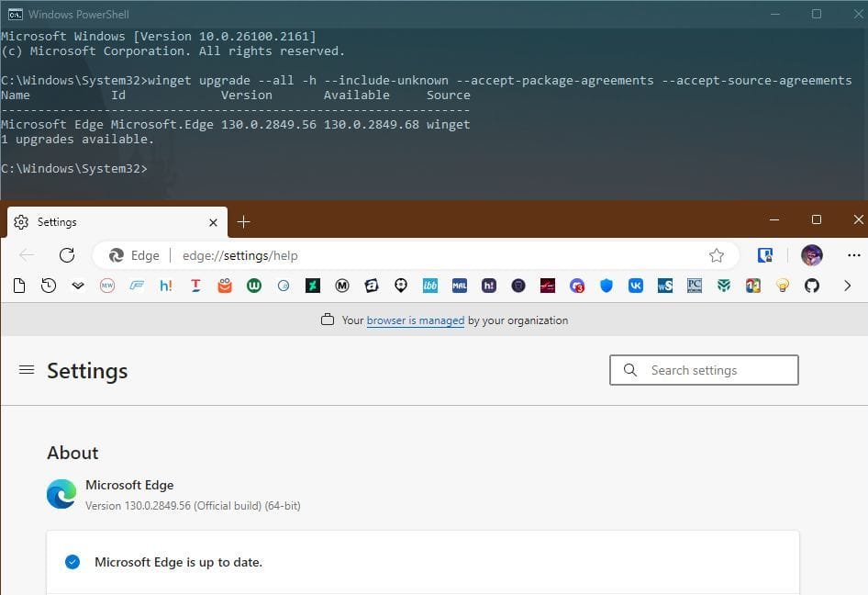Open the black map pin bookmark

pos(401,286)
